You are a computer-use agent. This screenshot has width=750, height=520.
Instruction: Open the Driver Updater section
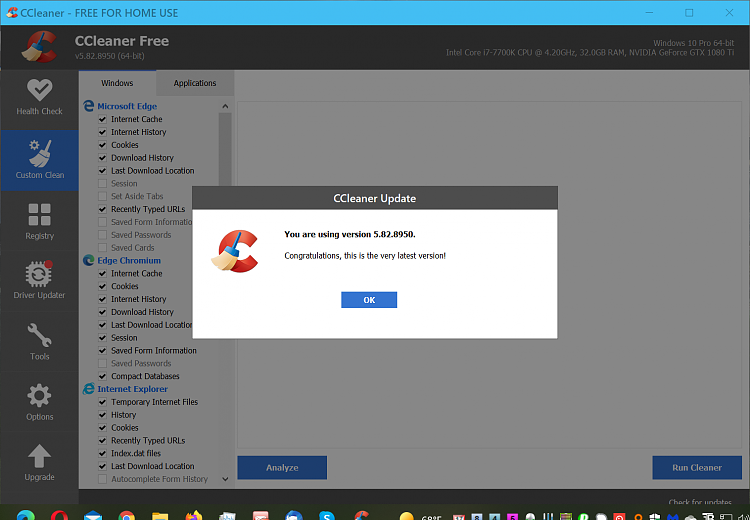39,281
